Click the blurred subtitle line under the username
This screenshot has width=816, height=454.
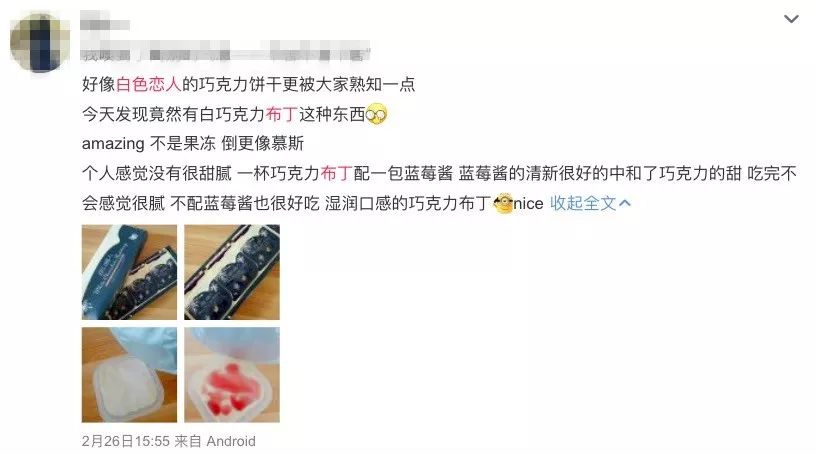click(225, 54)
